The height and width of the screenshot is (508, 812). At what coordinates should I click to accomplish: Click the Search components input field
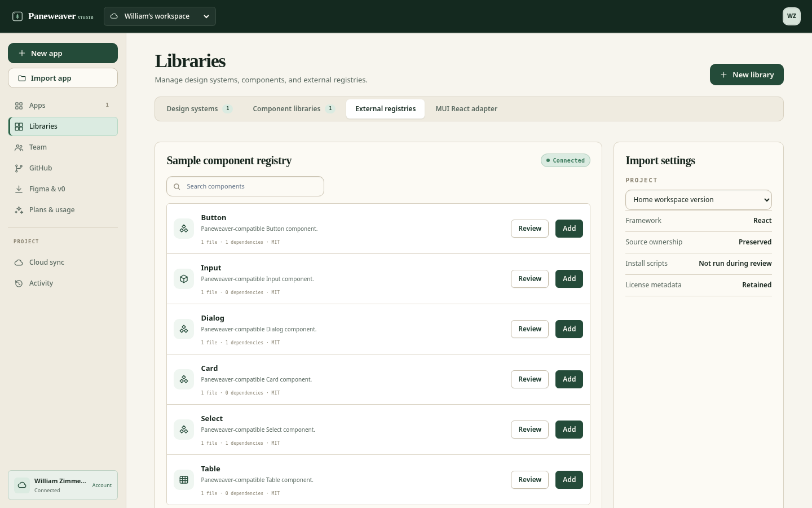point(245,186)
